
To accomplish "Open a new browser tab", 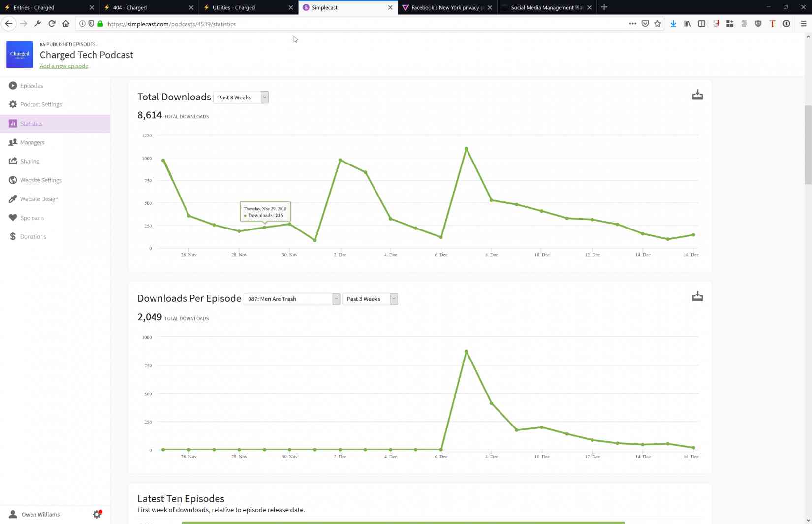I will [x=604, y=7].
